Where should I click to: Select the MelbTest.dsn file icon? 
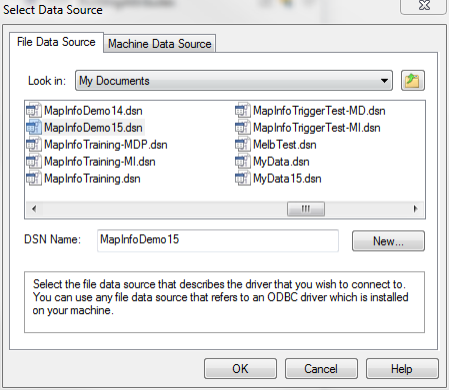pyautogui.click(x=243, y=144)
